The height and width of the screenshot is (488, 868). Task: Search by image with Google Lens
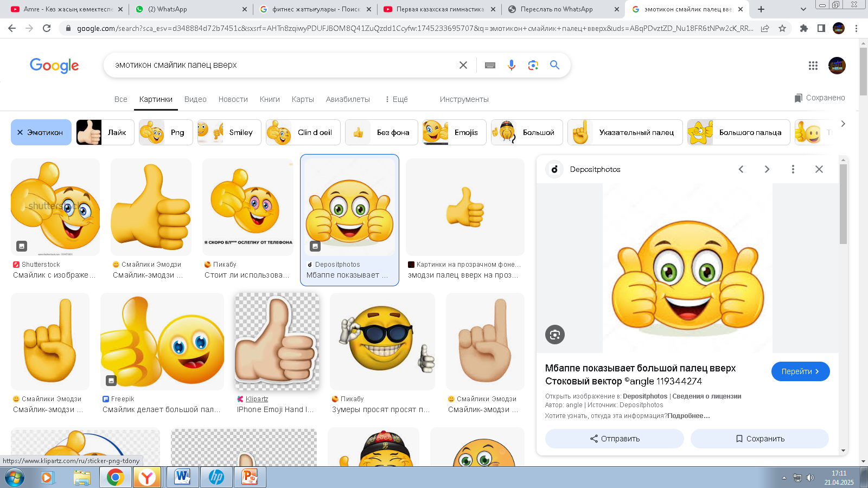point(533,65)
